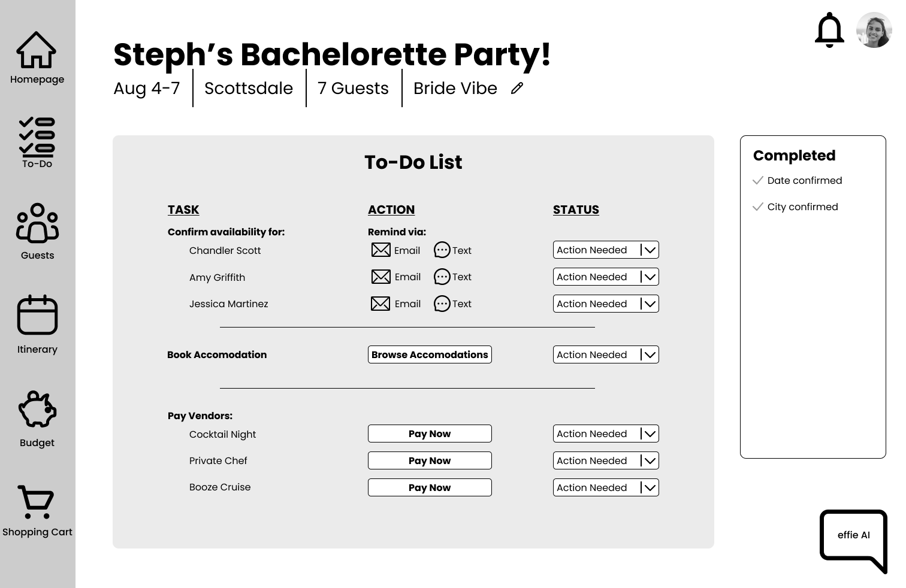This screenshot has height=588, width=906.
Task: Expand Chandler Scott's status dropdown
Action: click(x=650, y=250)
